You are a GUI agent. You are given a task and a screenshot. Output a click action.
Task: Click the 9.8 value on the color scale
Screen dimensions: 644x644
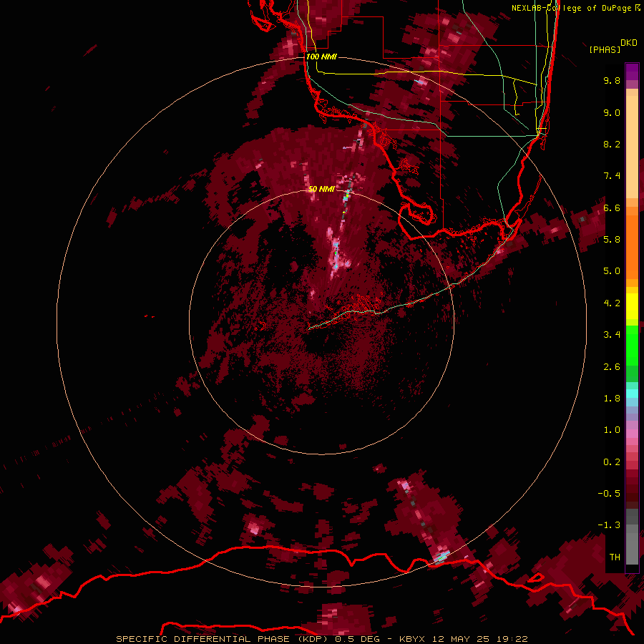coord(612,80)
